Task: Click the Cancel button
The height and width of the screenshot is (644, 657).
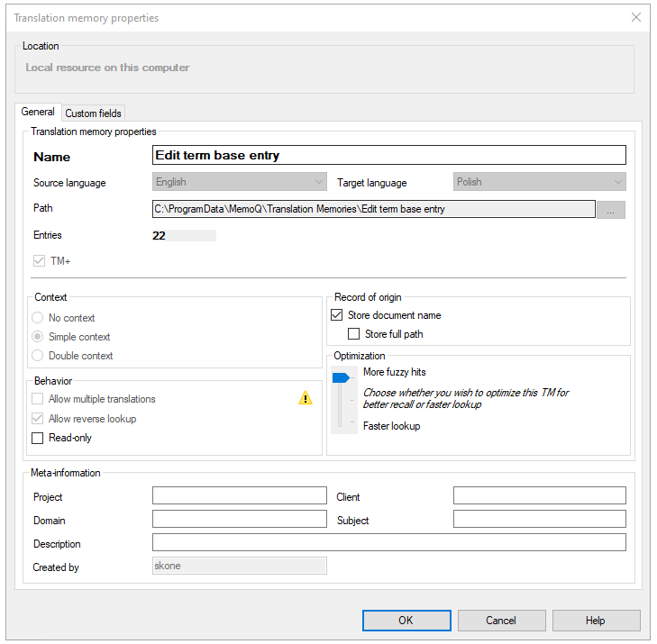Action: (x=501, y=621)
